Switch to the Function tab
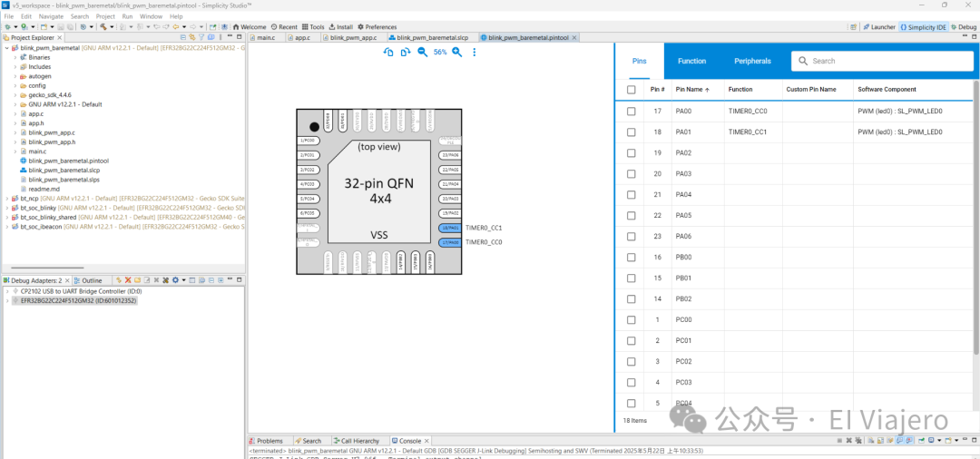Image resolution: width=980 pixels, height=459 pixels. (691, 61)
